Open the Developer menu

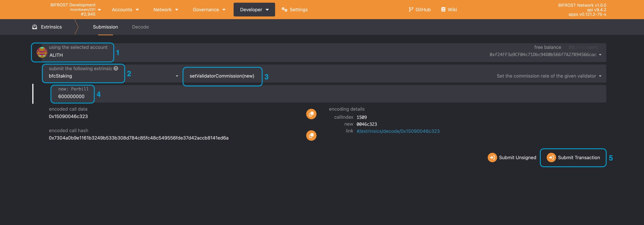coord(254,10)
